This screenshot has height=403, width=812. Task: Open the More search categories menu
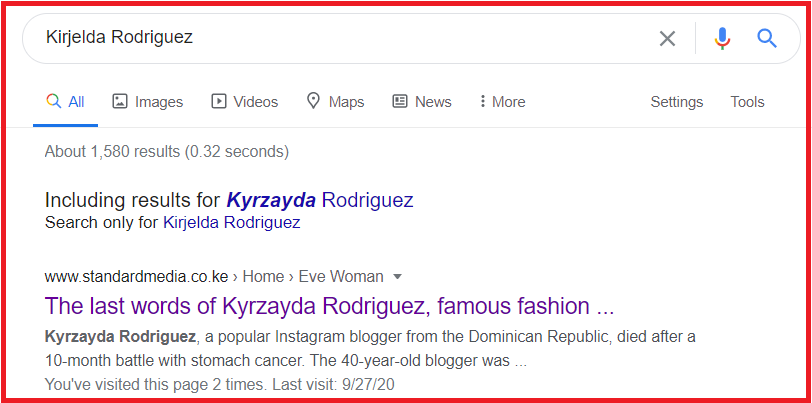coord(502,102)
